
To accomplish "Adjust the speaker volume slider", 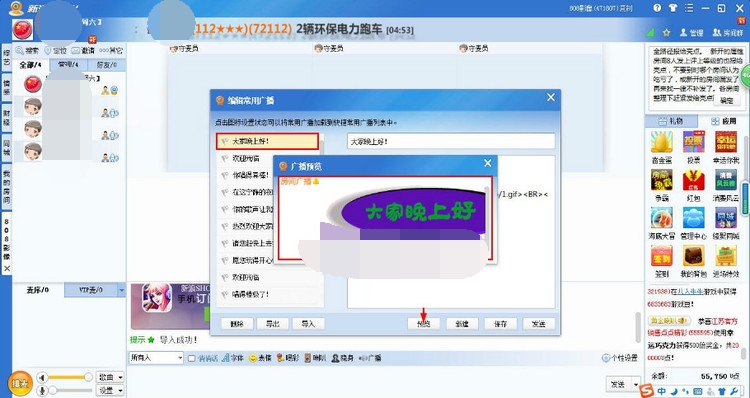I will pos(70,377).
